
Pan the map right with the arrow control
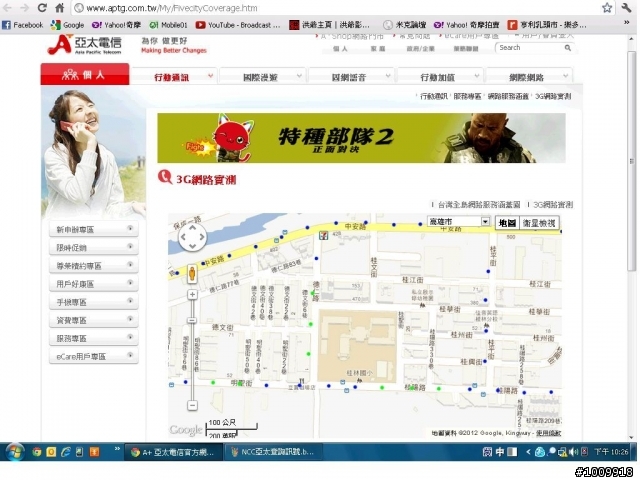click(x=202, y=237)
